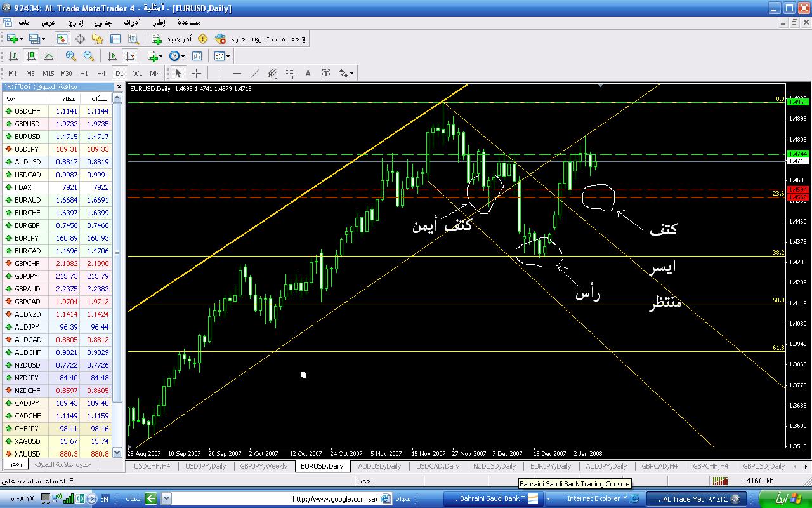Image resolution: width=812 pixels, height=508 pixels.
Task: Switch to the GBPJPY,Weekly chart tab
Action: point(264,466)
